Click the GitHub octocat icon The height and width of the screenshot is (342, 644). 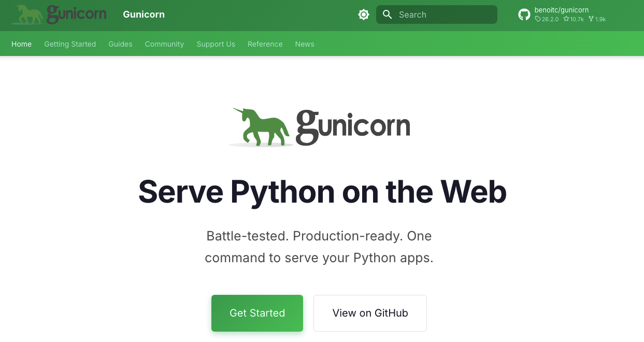pyautogui.click(x=524, y=15)
